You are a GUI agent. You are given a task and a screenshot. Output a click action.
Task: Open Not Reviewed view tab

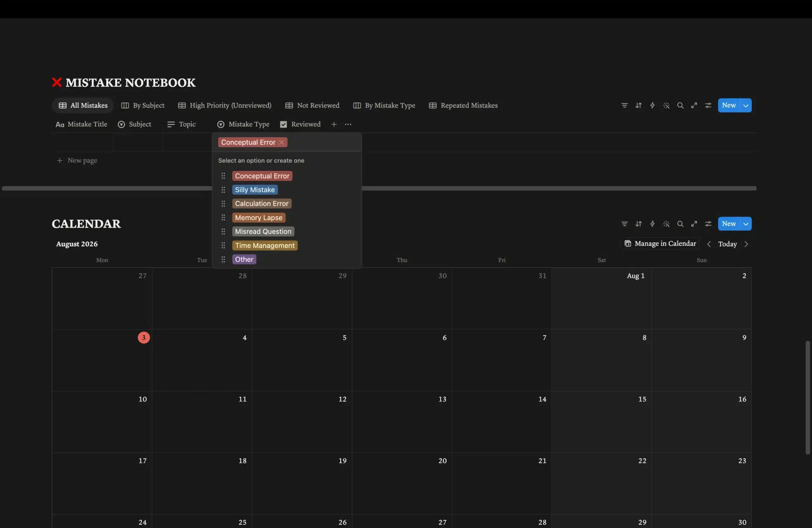(312, 105)
